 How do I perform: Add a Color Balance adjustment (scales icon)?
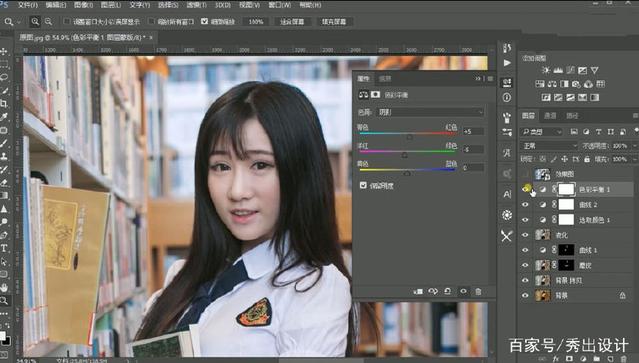pos(552,84)
